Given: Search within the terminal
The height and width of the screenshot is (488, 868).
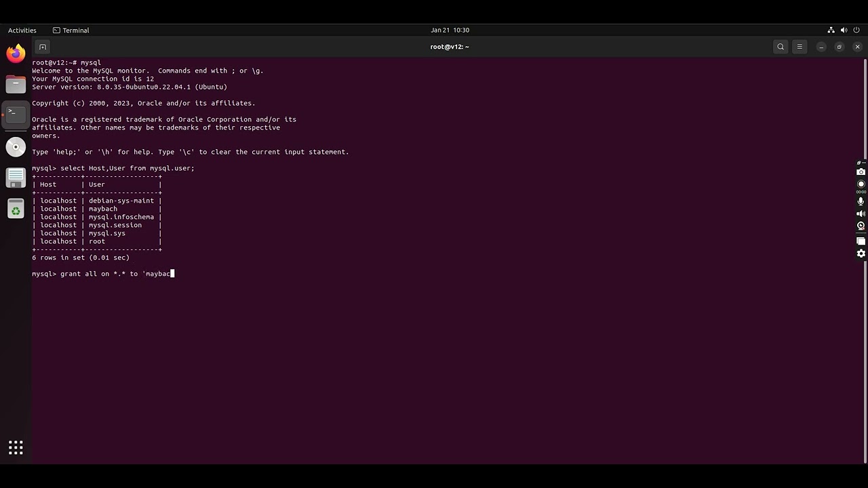Looking at the screenshot, I should pos(781,47).
